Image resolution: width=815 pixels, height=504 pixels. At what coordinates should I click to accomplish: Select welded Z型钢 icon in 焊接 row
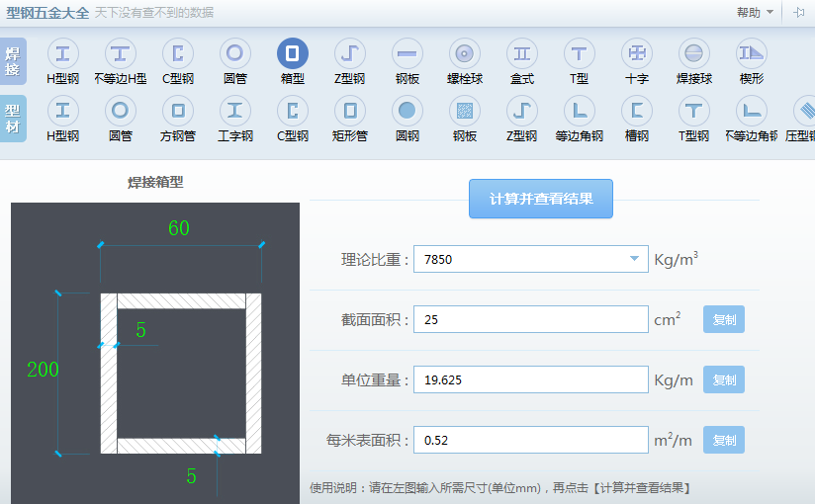tap(350, 53)
